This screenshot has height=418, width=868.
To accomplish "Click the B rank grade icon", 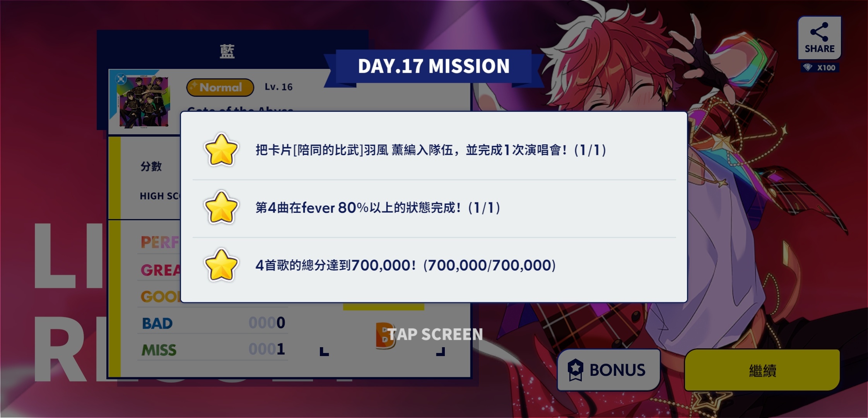I will pos(384,335).
